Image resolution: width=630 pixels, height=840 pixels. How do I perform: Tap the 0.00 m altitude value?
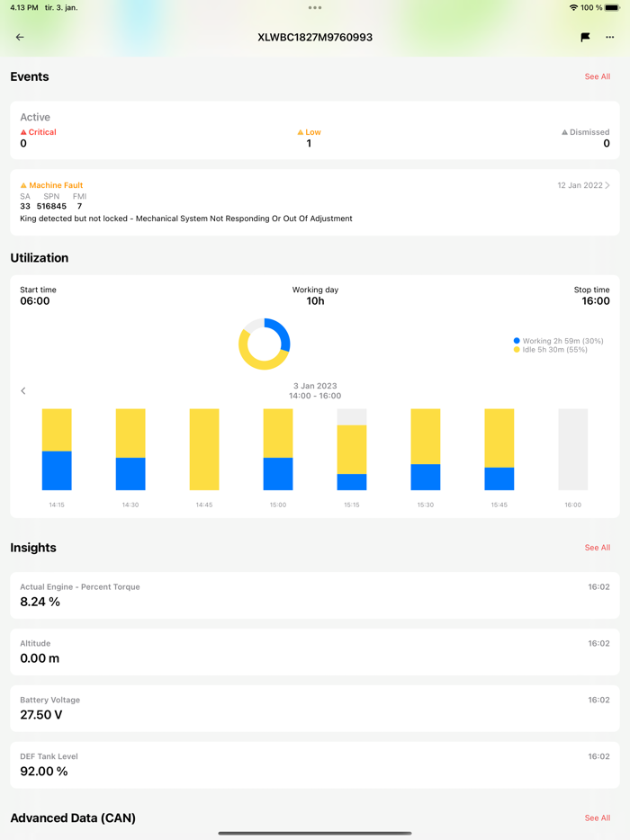40,658
